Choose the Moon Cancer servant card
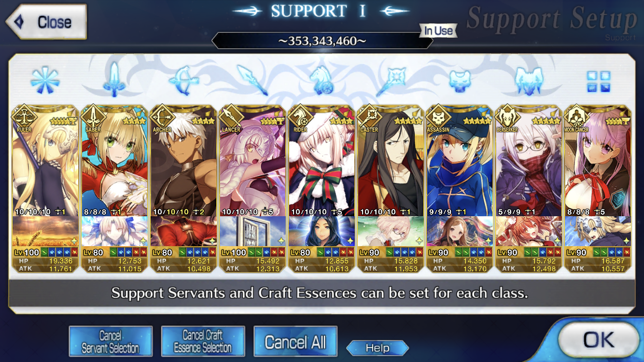Screen dimensions: 644x362 click(x=598, y=161)
